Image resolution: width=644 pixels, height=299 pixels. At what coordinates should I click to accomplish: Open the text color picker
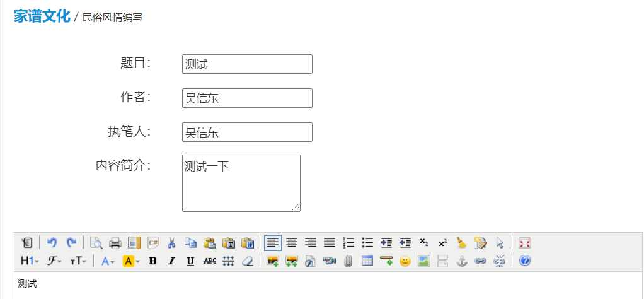[108, 261]
